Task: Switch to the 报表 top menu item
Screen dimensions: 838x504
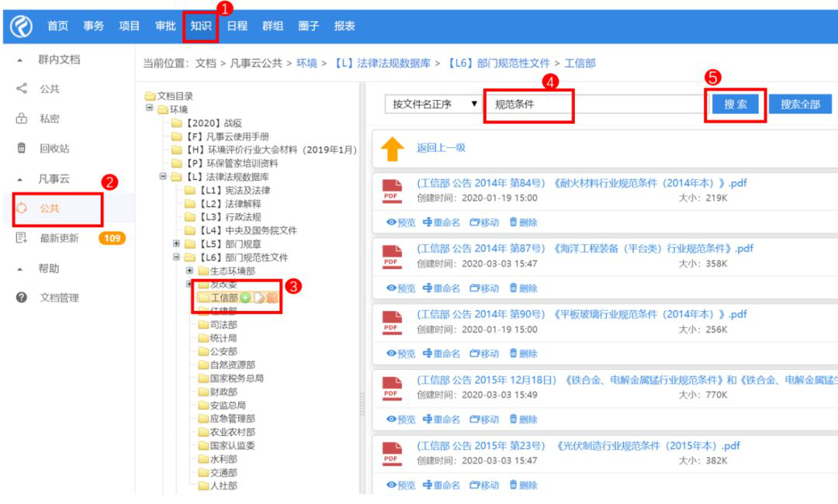Action: tap(345, 26)
